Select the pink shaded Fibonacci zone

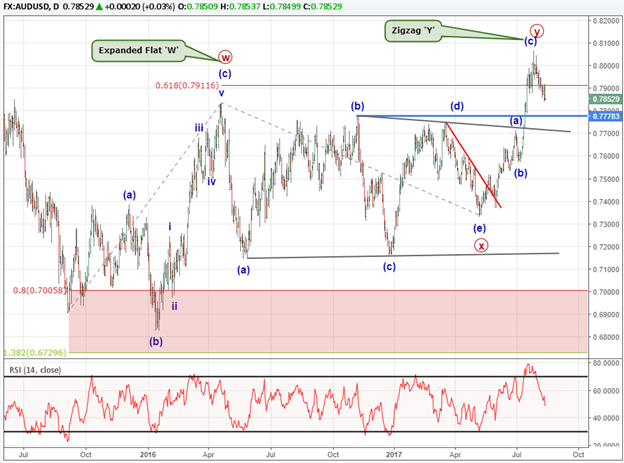tap(328, 321)
